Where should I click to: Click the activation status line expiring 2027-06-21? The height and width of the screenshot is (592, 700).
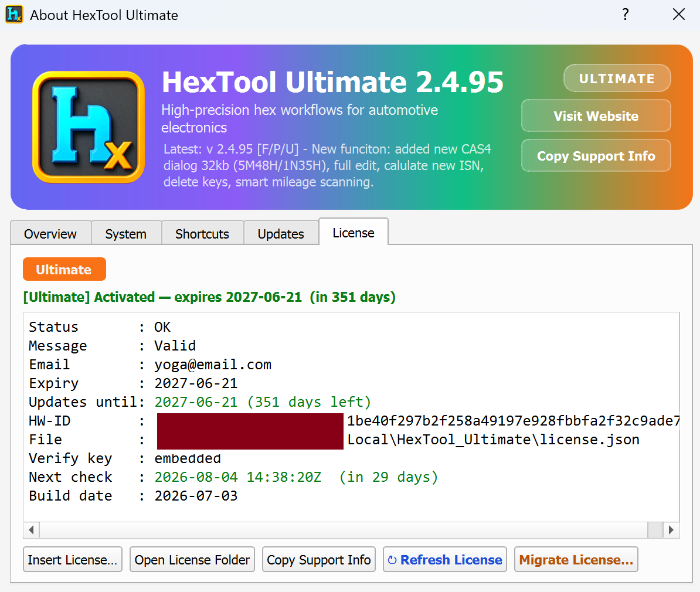pos(209,297)
